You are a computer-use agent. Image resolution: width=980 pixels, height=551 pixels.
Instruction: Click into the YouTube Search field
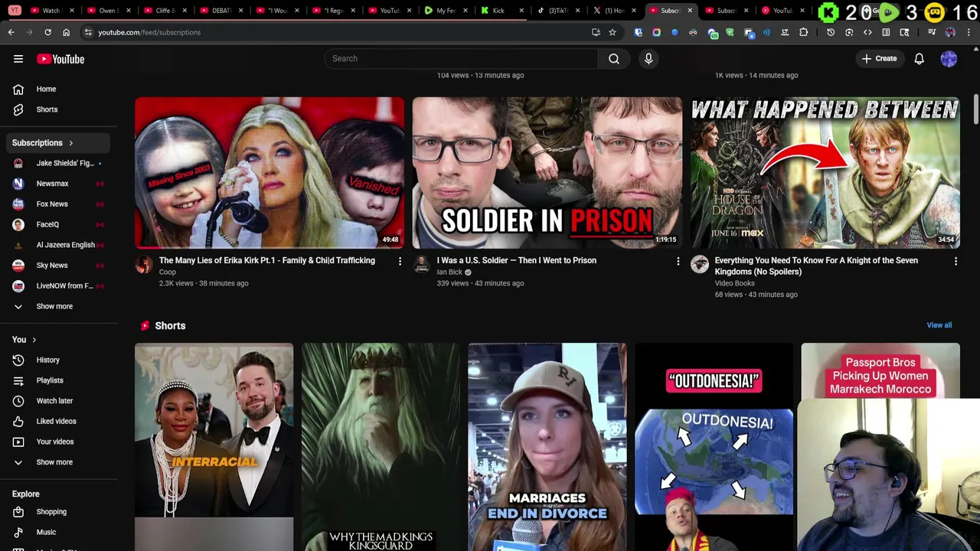click(x=461, y=59)
